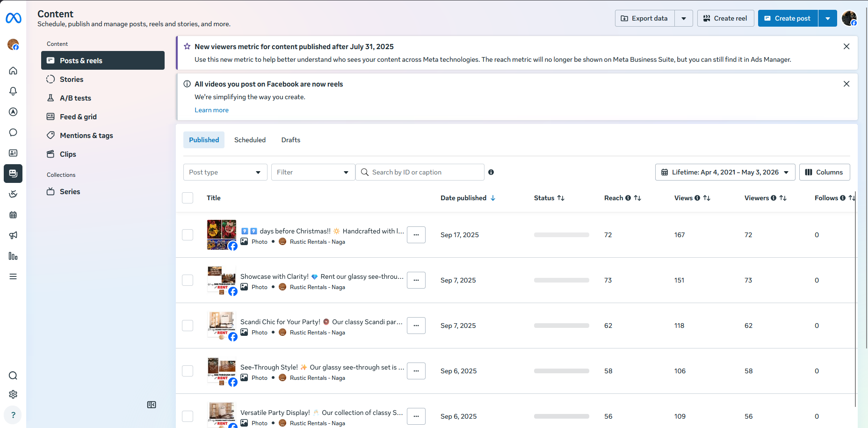Open more options for Christmas post
The height and width of the screenshot is (428, 868).
coord(416,235)
